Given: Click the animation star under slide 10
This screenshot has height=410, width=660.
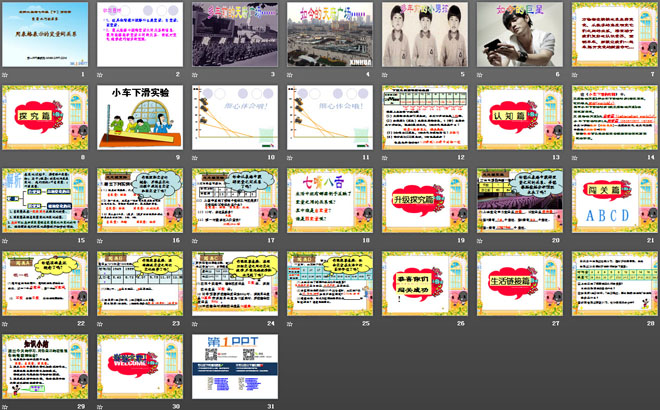Looking at the screenshot, I should coord(195,158).
